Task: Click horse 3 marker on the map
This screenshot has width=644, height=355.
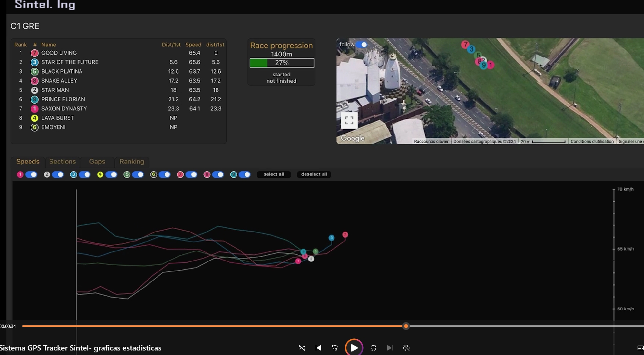Action: tap(471, 49)
